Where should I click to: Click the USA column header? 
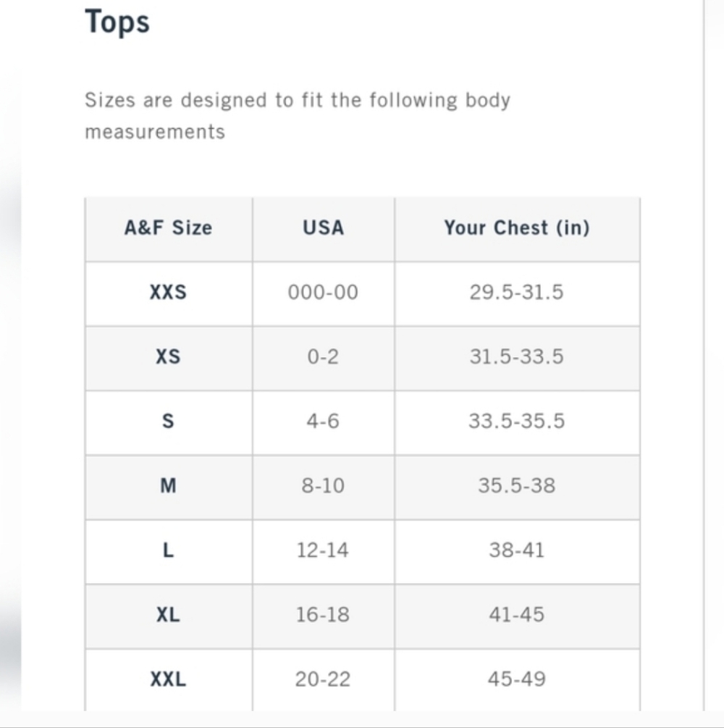point(323,228)
